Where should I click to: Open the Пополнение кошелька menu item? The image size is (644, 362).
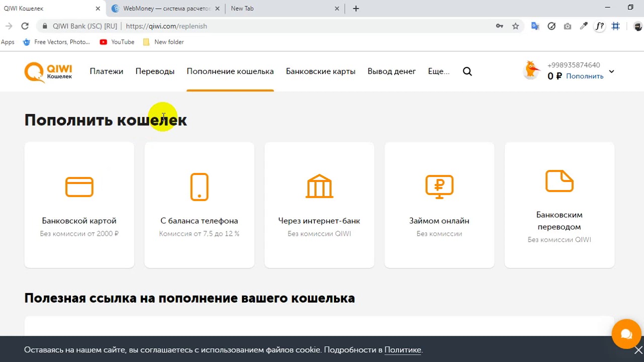click(230, 71)
